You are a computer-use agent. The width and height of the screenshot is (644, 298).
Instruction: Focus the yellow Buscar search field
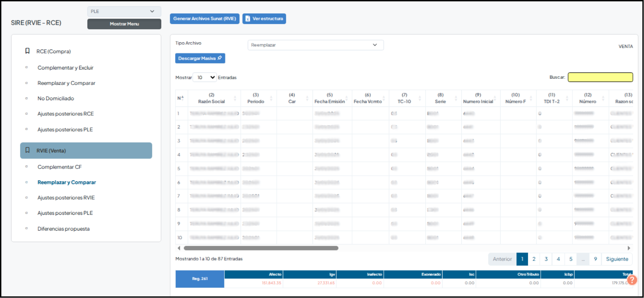(x=600, y=77)
